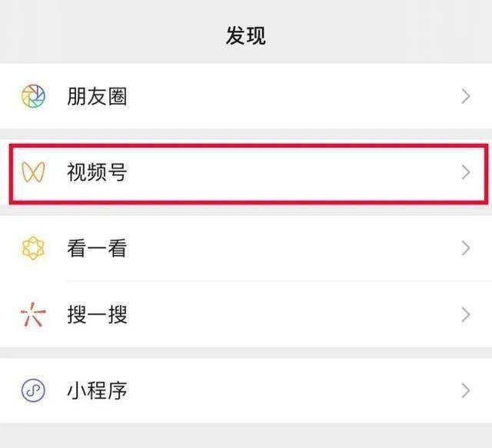This screenshot has height=448, width=492.
Task: Select the 视频号 text label
Action: (x=97, y=172)
